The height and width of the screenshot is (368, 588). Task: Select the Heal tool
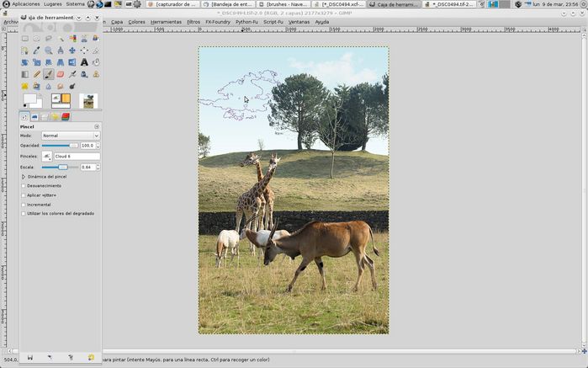pos(24,87)
